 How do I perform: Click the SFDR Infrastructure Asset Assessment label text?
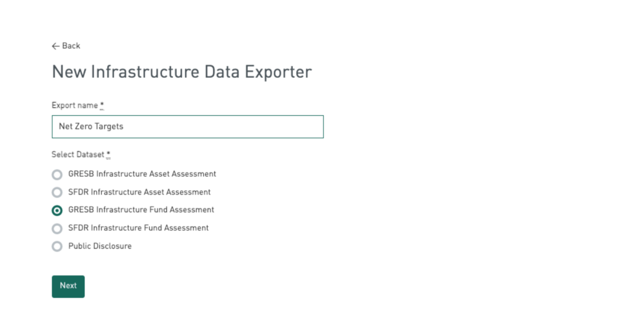140,192
